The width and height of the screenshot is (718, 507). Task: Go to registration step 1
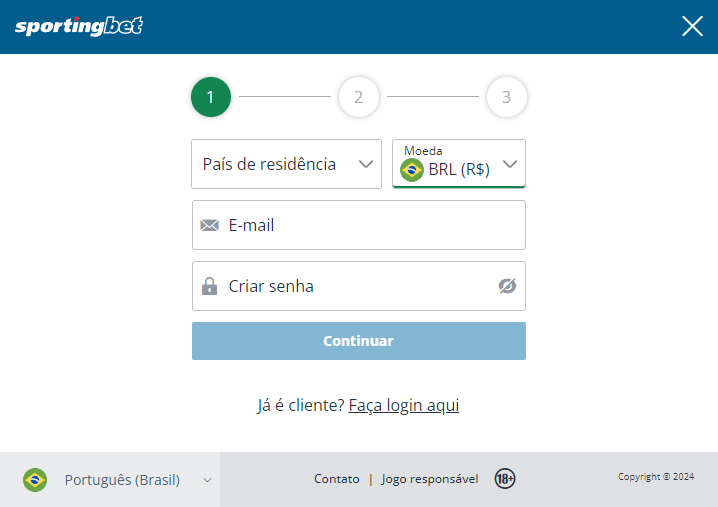tap(210, 97)
